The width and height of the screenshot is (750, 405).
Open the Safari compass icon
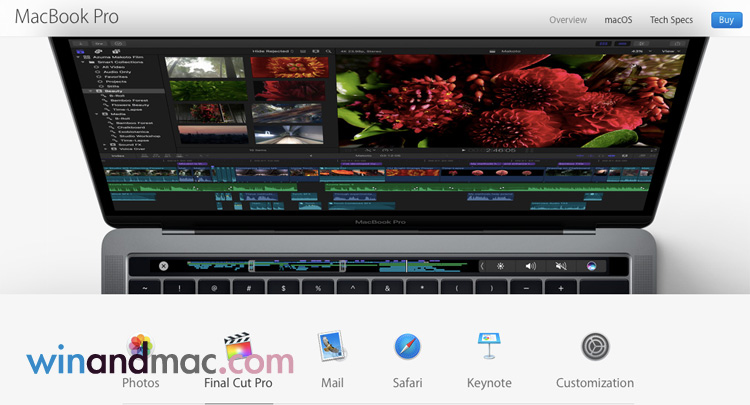(407, 347)
